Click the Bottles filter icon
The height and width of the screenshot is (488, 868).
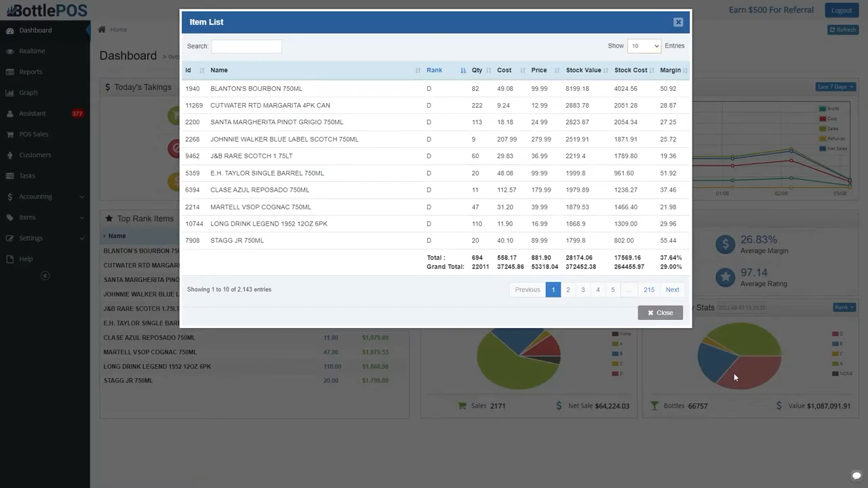coord(654,406)
